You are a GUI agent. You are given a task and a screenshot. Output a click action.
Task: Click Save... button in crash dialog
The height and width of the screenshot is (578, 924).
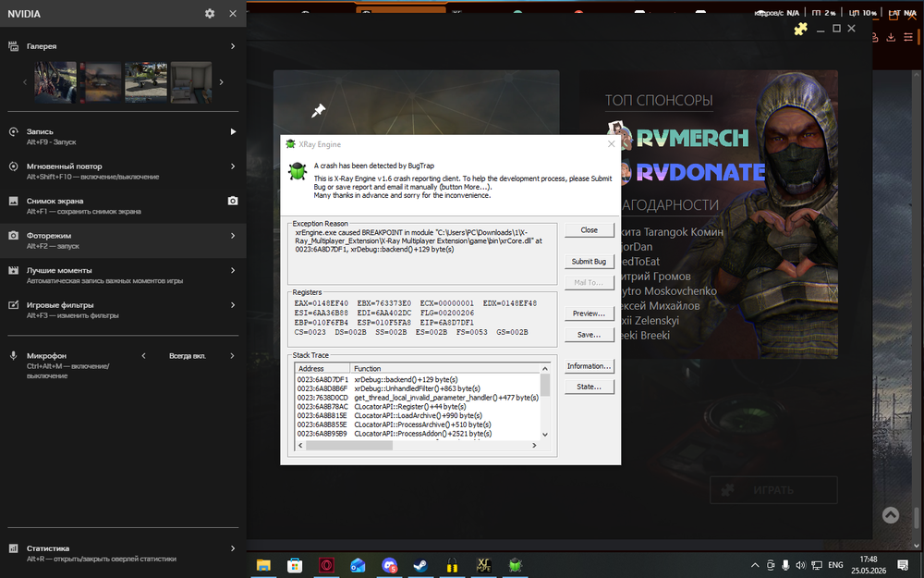pos(589,335)
